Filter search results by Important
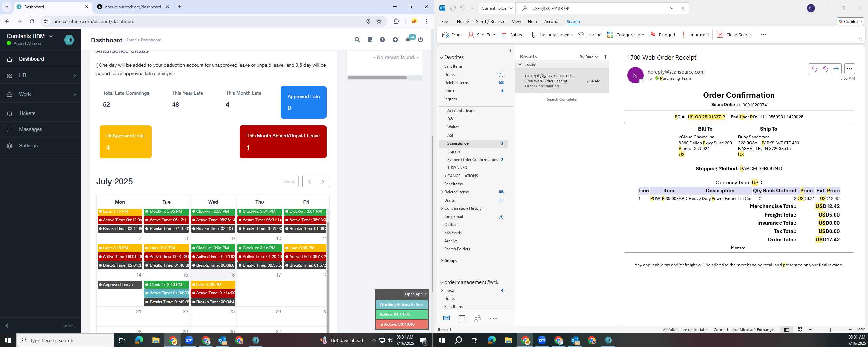868x347 pixels. [x=695, y=35]
